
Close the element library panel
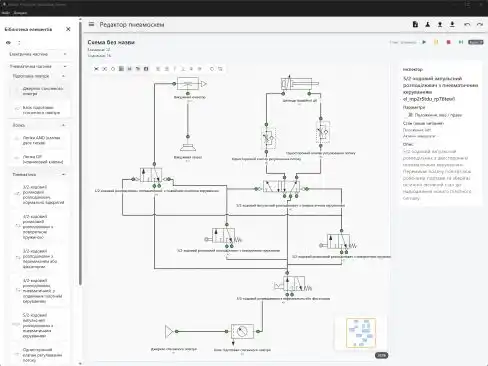pos(68,29)
